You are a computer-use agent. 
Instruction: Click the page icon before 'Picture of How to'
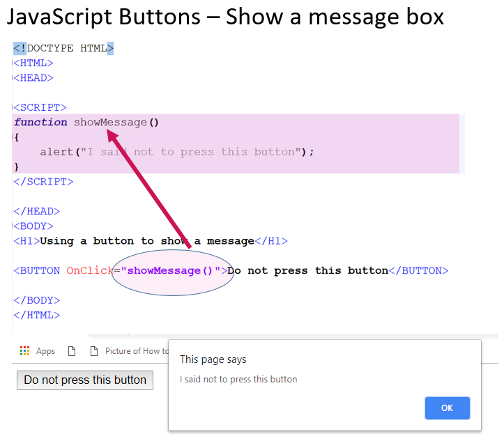[94, 351]
